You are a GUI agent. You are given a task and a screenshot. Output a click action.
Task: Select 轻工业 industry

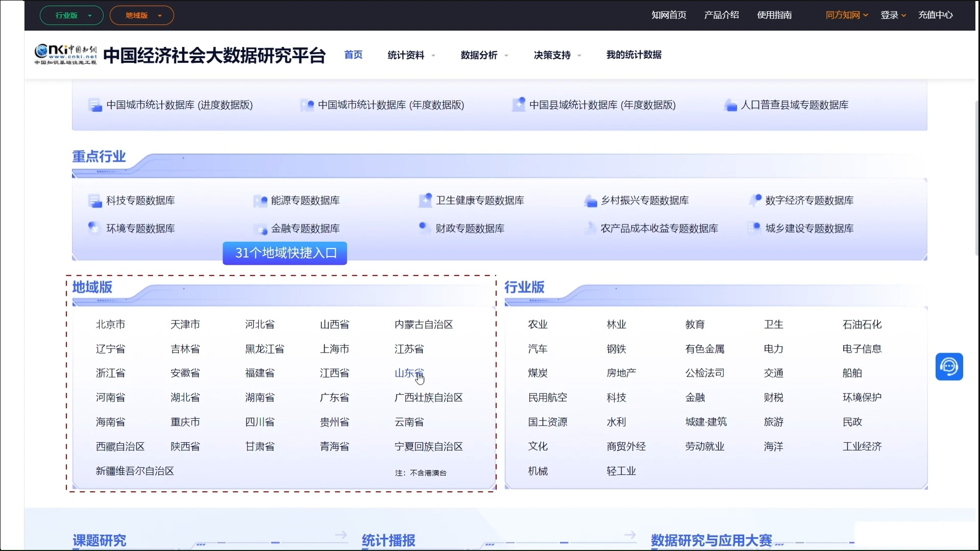coord(621,471)
